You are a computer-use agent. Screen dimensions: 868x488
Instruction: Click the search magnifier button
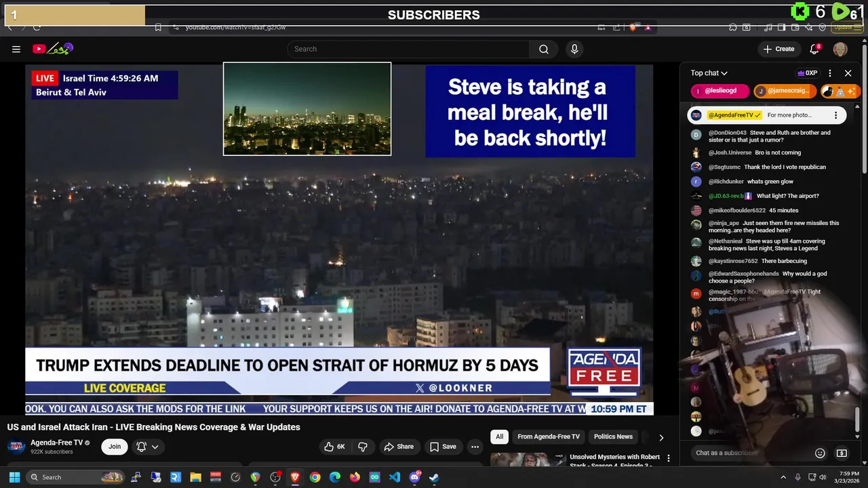(544, 49)
